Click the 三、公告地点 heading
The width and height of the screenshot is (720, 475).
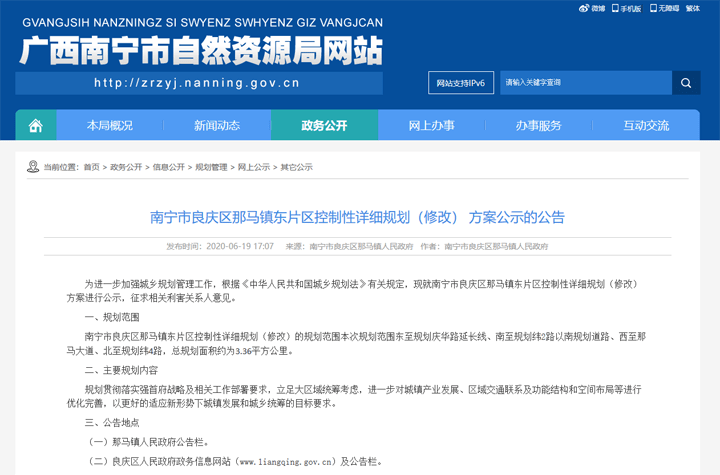click(112, 423)
